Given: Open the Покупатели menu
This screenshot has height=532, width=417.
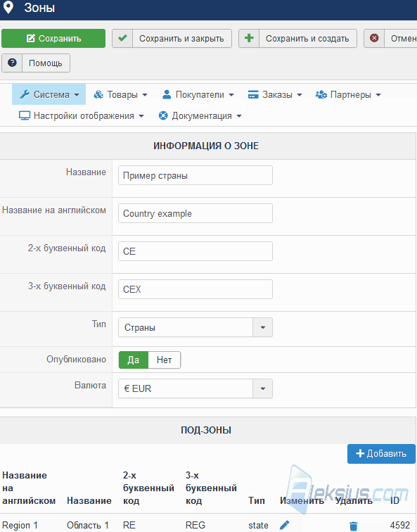Looking at the screenshot, I should (198, 94).
